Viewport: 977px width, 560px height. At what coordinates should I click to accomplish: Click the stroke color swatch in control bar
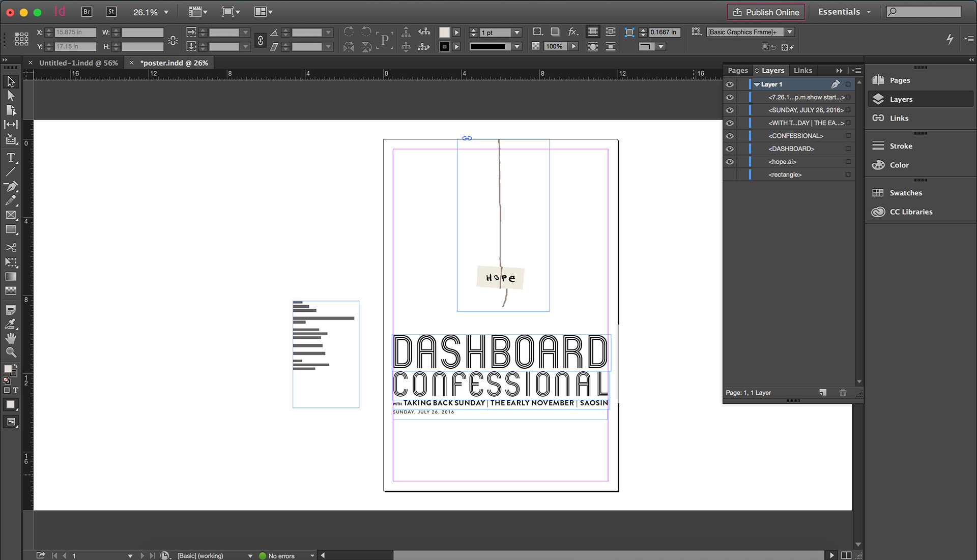coord(444,47)
